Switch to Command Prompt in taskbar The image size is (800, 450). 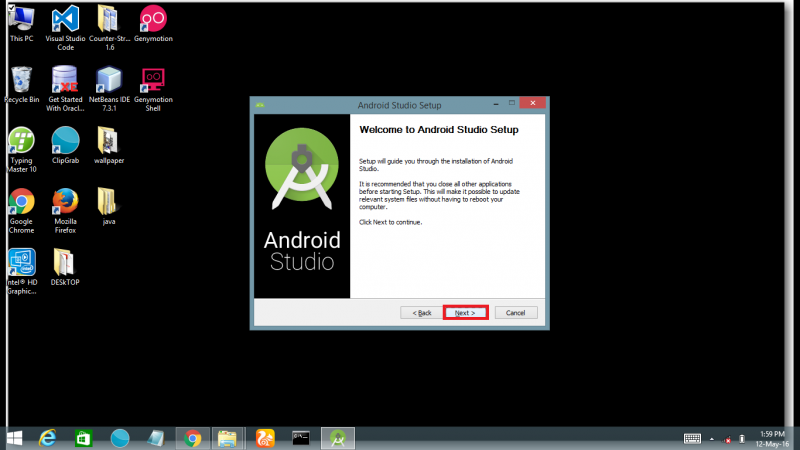coord(301,438)
